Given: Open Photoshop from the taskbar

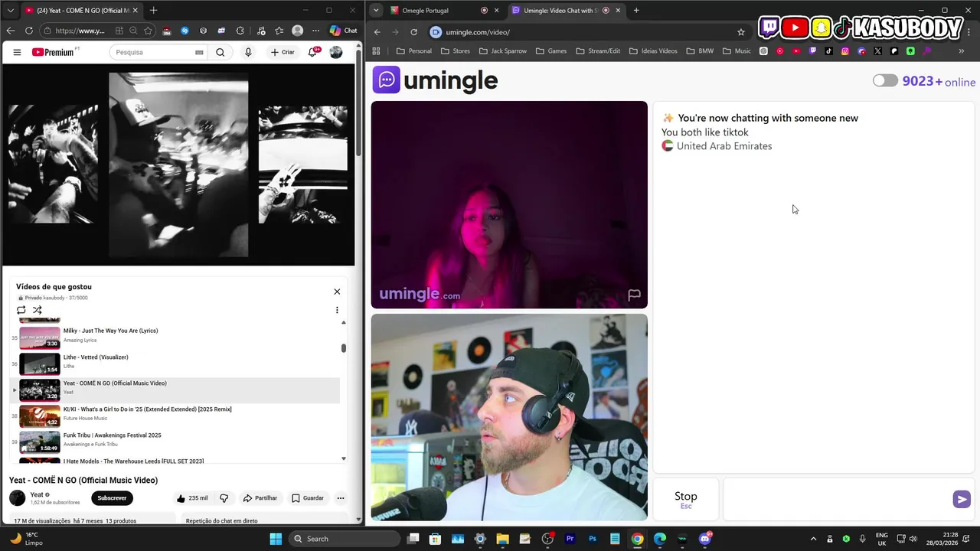Looking at the screenshot, I should (593, 539).
